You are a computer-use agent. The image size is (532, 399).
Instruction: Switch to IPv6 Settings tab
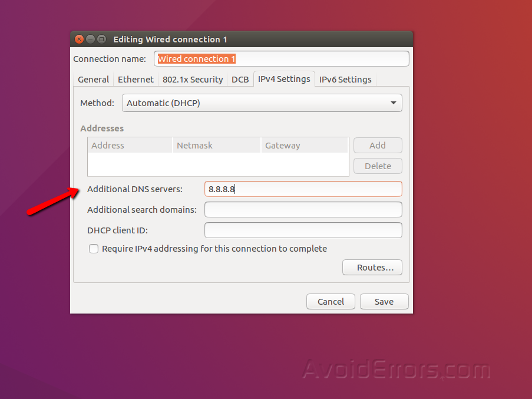coord(345,80)
